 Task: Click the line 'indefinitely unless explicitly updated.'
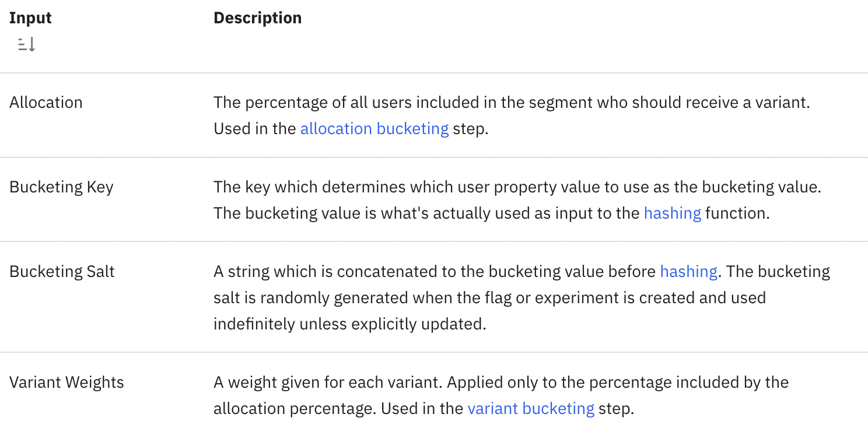[349, 324]
